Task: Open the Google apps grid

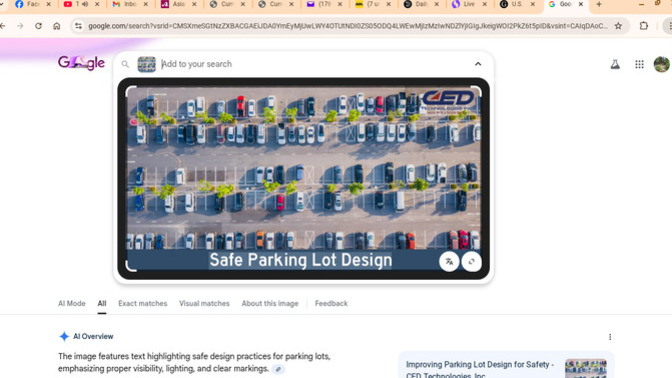Action: (x=639, y=64)
